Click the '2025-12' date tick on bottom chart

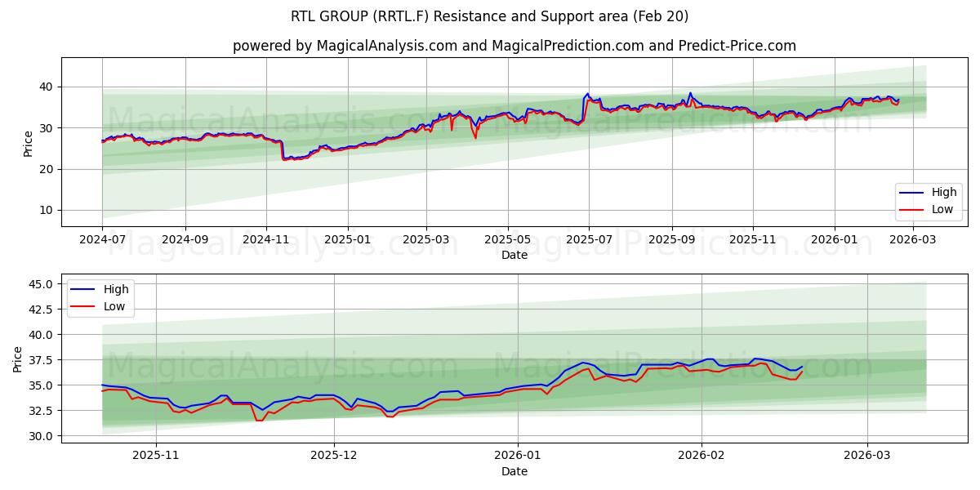point(334,457)
